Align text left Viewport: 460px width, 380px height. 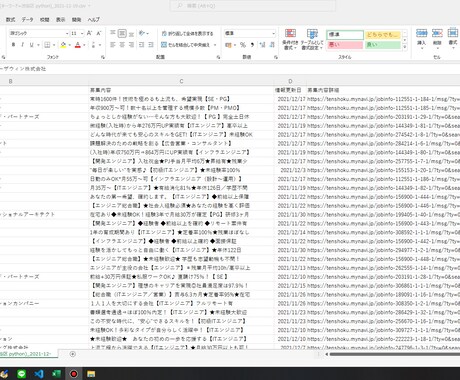coord(113,45)
